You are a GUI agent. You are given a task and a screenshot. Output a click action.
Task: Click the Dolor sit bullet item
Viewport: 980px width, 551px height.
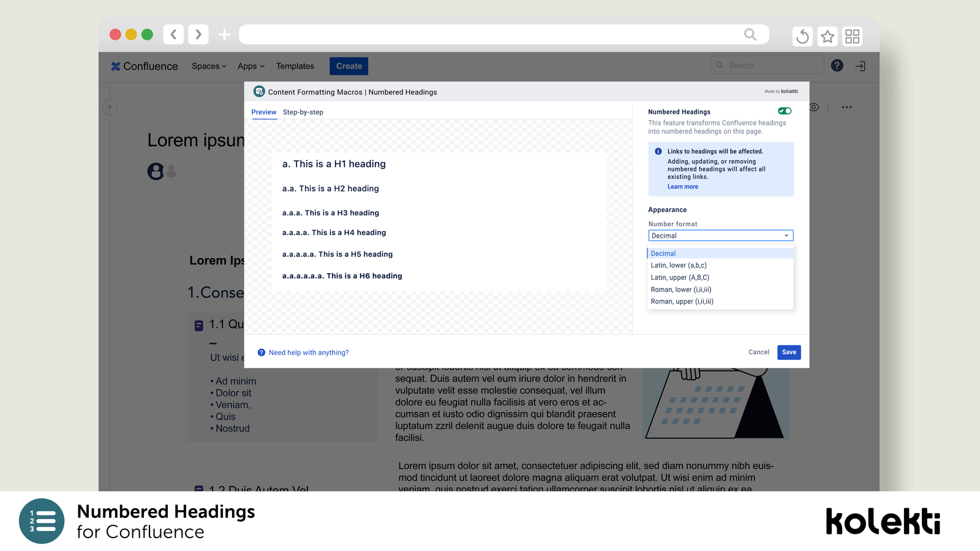coord(231,393)
